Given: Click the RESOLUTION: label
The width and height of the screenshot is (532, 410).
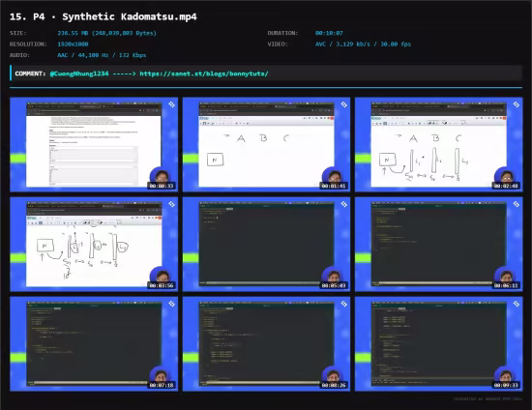Looking at the screenshot, I should point(28,44).
